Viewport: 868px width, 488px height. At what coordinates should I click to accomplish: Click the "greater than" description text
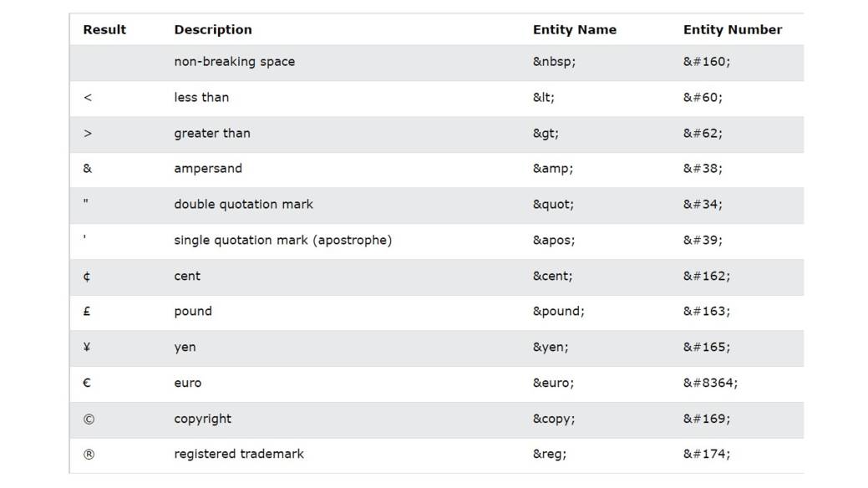coord(211,134)
